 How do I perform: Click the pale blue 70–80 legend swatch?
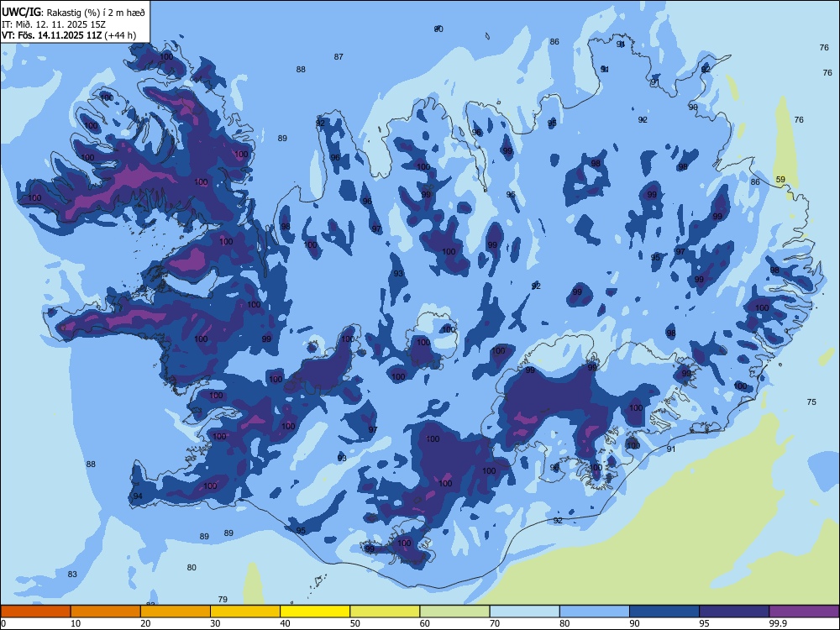pos(524,612)
